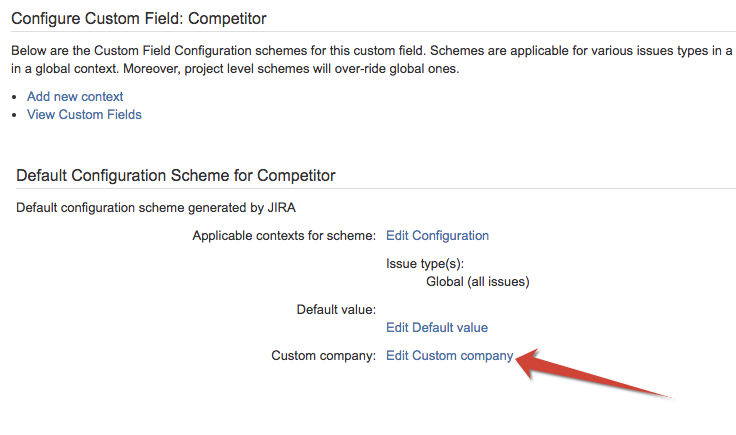Click the bullet beside Add new context
Viewport: 736px width, 435px height.
pos(14,97)
